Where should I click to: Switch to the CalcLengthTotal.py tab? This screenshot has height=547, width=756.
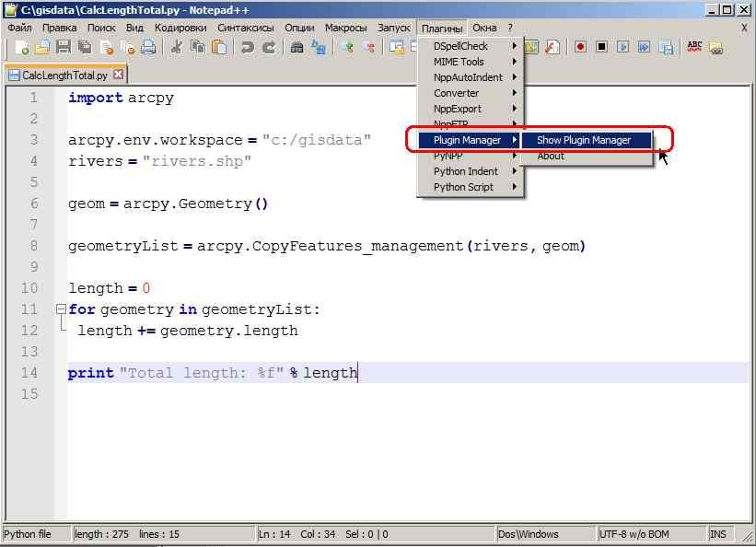tap(64, 76)
